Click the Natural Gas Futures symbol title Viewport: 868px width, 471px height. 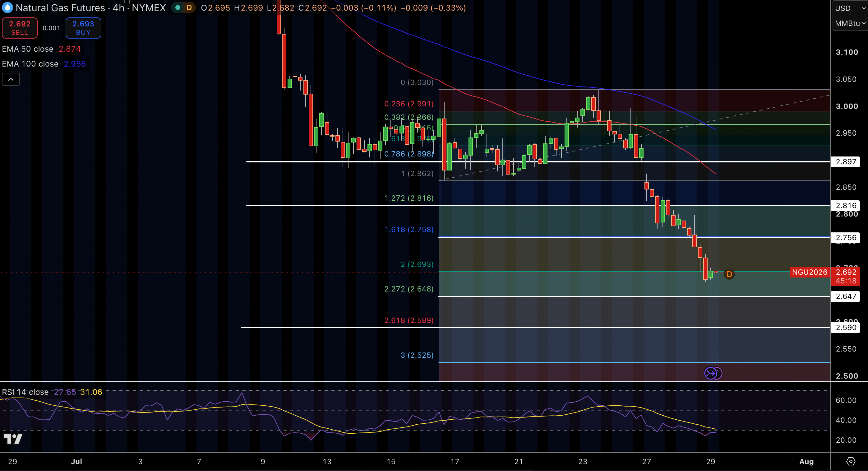click(60, 7)
